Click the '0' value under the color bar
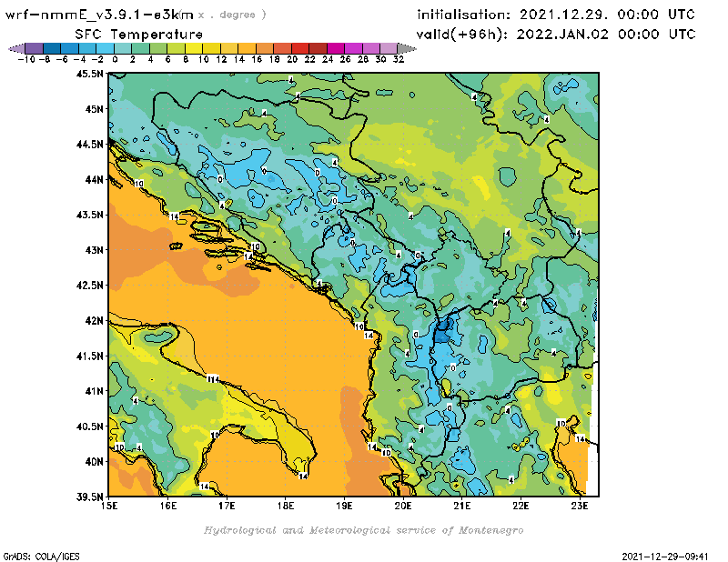This screenshot has width=728, height=562. 115,59
